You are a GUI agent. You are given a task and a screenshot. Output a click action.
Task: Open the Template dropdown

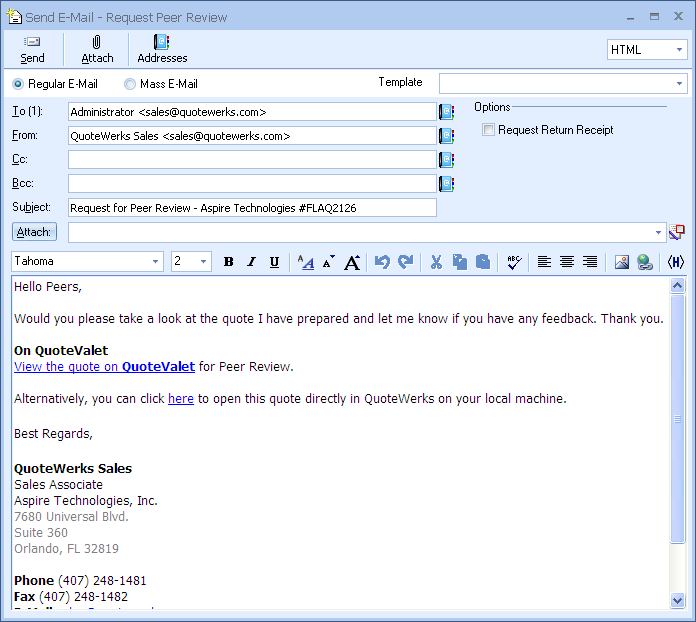point(563,83)
